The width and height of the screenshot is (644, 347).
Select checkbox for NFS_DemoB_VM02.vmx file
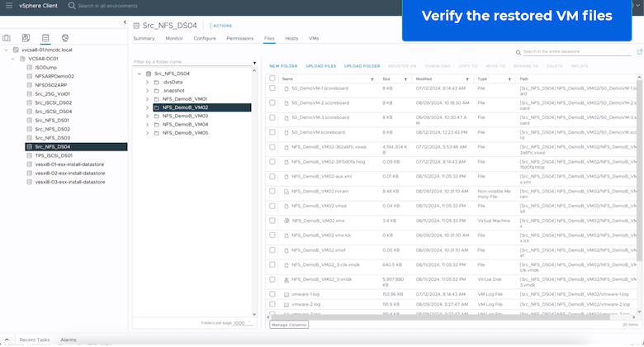coord(272,221)
